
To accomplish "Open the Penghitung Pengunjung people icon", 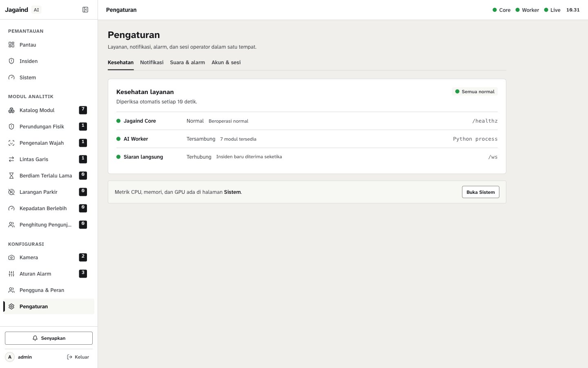I will [11, 225].
